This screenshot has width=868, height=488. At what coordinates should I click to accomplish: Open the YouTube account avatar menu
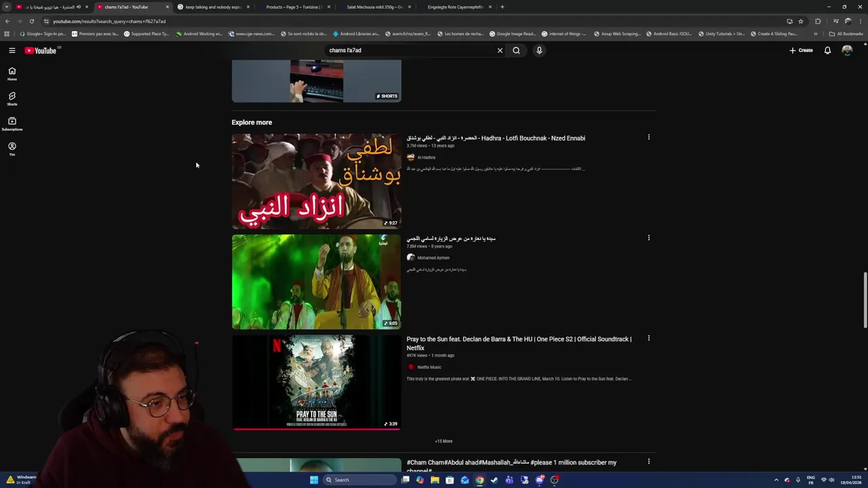coord(847,50)
